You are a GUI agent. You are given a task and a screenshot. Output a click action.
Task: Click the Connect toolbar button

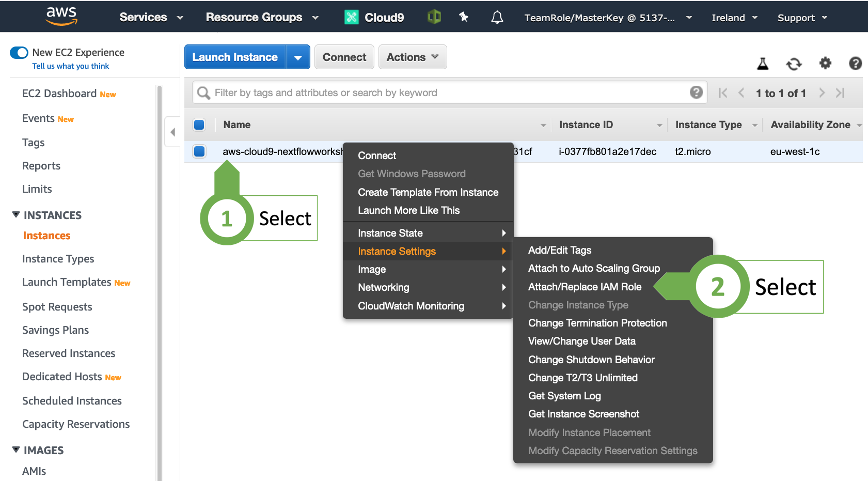point(344,57)
